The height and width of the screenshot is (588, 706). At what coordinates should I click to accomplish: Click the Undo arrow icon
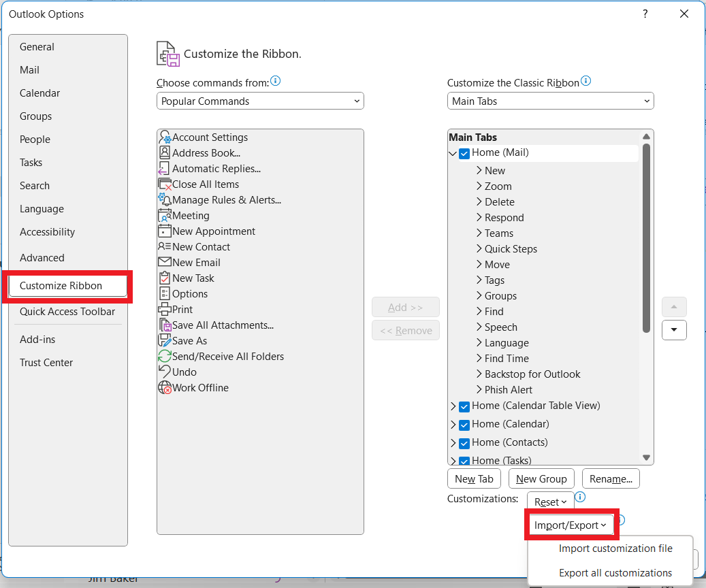(165, 372)
